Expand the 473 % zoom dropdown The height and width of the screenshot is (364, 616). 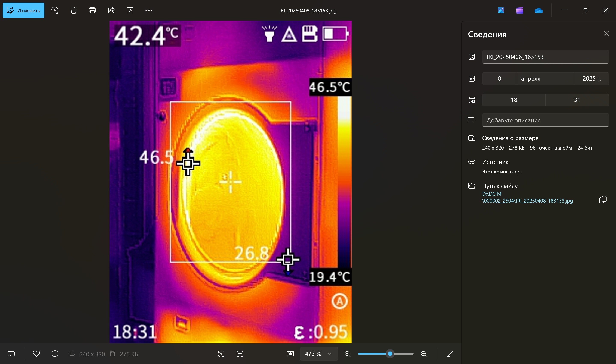click(330, 354)
